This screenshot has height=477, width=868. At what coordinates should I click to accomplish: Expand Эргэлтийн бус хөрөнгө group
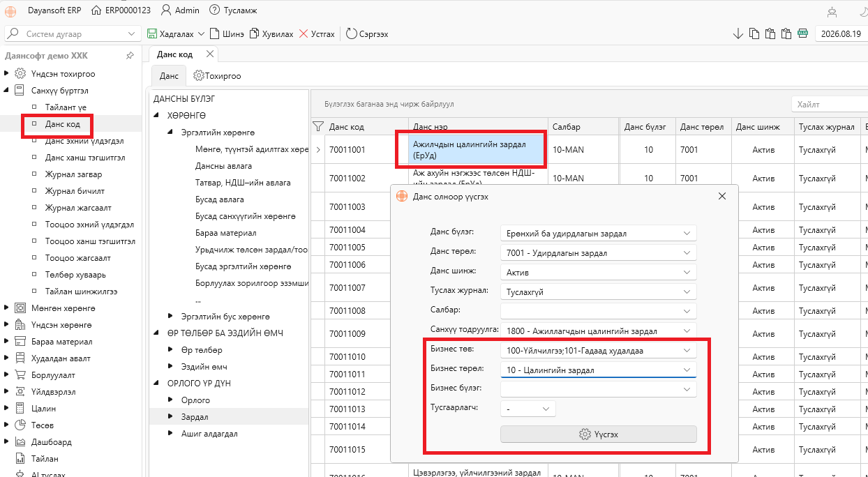click(x=172, y=317)
